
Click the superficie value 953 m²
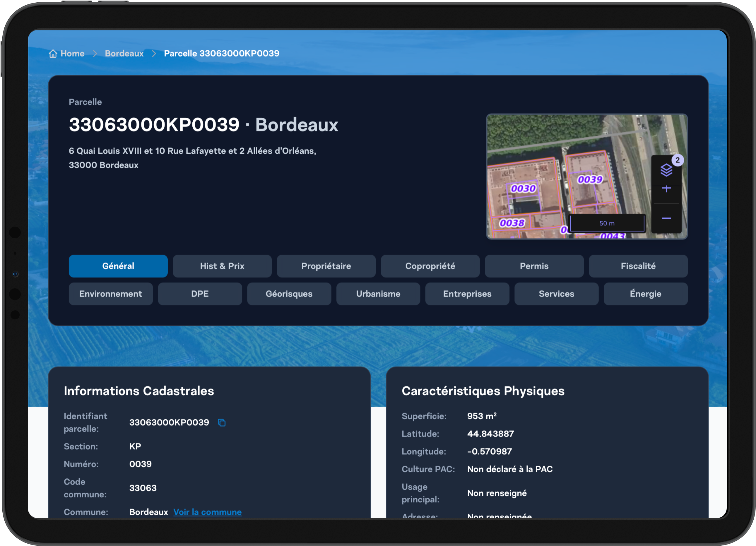(x=482, y=416)
